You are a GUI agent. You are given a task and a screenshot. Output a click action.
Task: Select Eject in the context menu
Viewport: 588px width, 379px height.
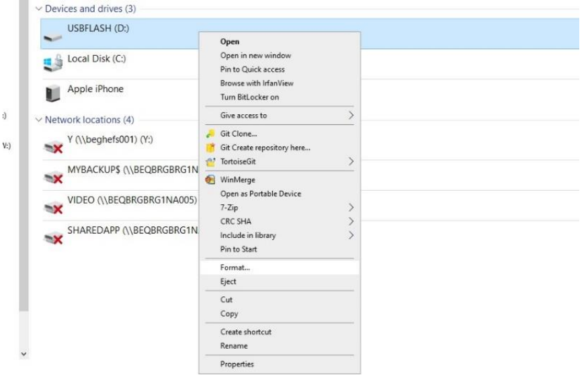[228, 282]
